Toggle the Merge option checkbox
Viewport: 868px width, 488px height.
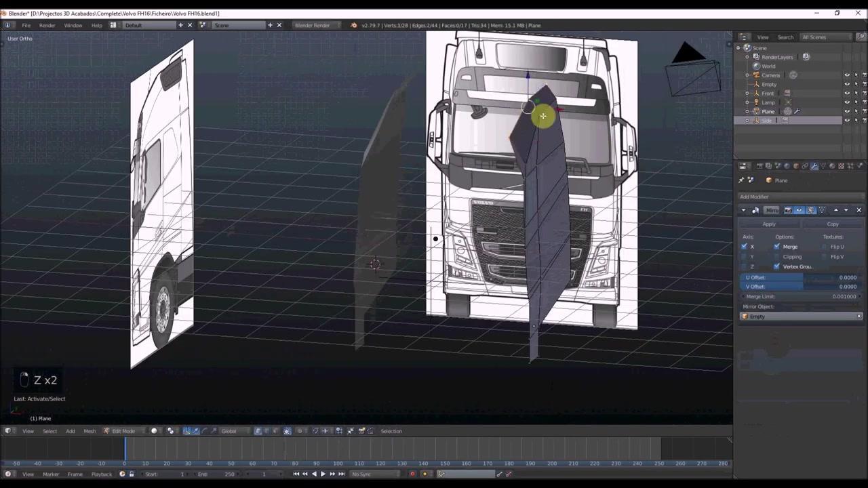776,247
